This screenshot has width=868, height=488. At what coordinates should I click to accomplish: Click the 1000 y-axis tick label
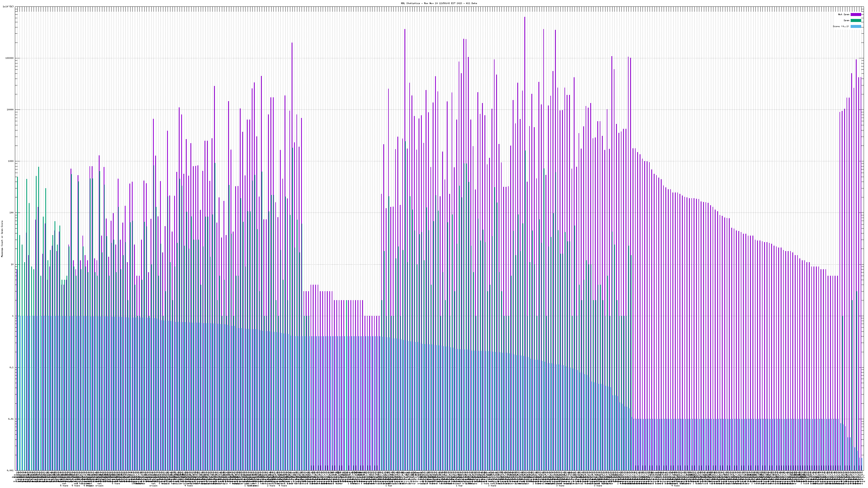(11, 161)
